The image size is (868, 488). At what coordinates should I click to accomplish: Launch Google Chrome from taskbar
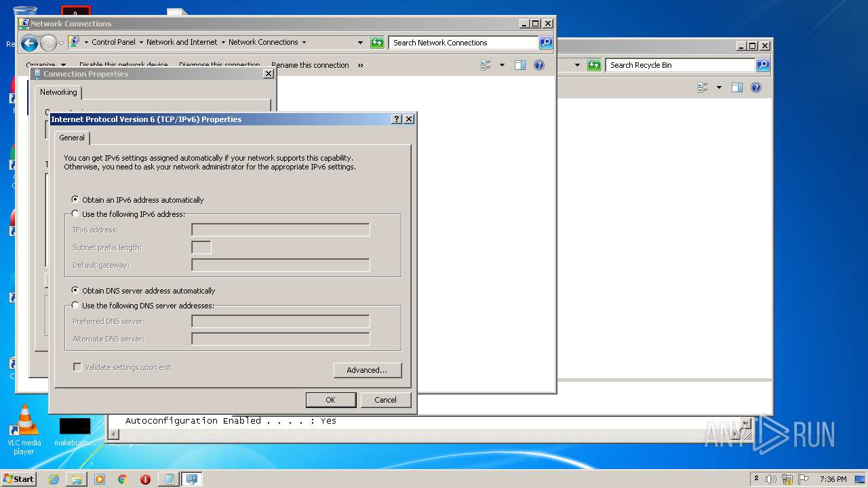(123, 479)
